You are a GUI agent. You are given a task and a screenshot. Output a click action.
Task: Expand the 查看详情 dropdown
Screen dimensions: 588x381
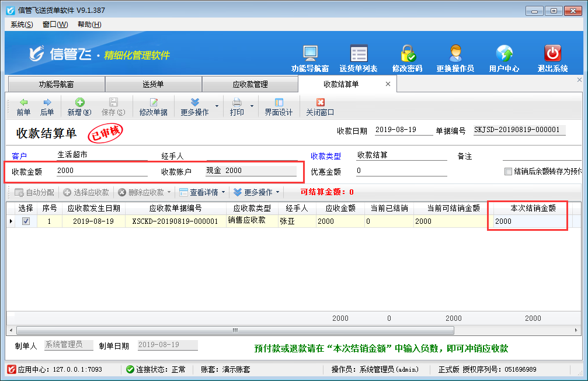(x=223, y=192)
